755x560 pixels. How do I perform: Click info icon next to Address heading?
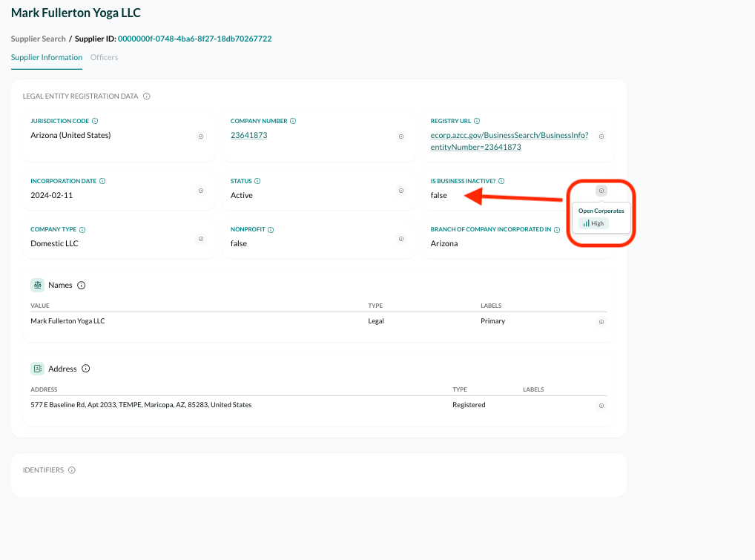click(x=86, y=369)
